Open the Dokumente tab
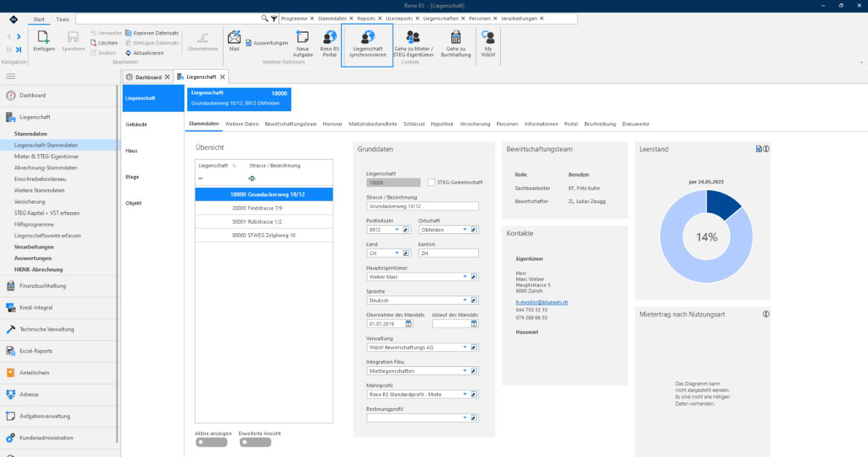Screen dimensions: 868x457 (635, 124)
